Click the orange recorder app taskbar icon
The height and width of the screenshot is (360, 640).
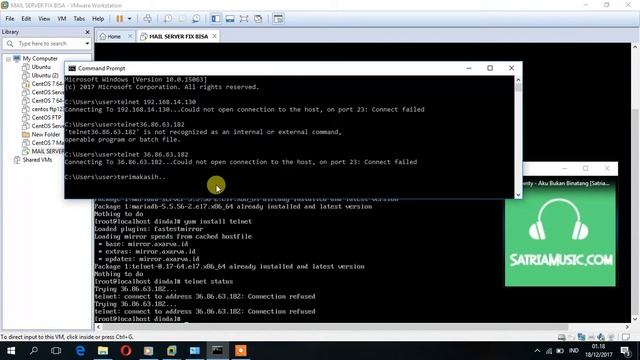240,351
